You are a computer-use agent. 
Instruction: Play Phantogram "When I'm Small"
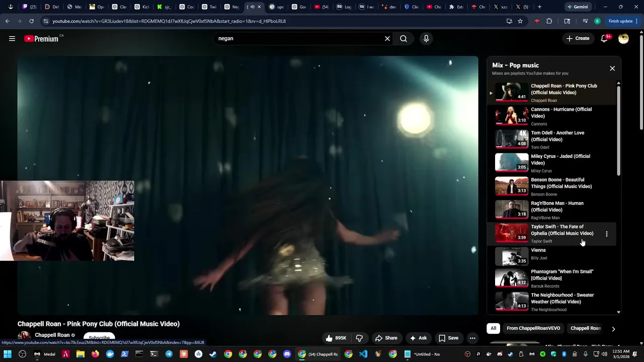(551, 278)
